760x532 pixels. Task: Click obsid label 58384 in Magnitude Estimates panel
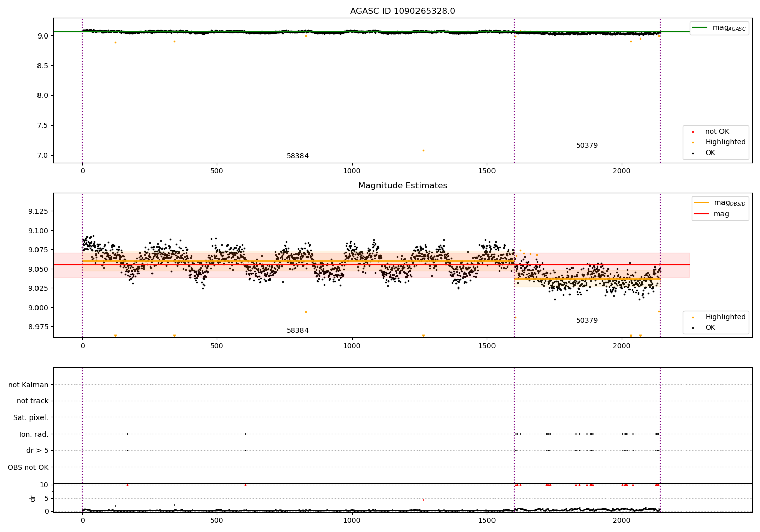[x=297, y=331]
